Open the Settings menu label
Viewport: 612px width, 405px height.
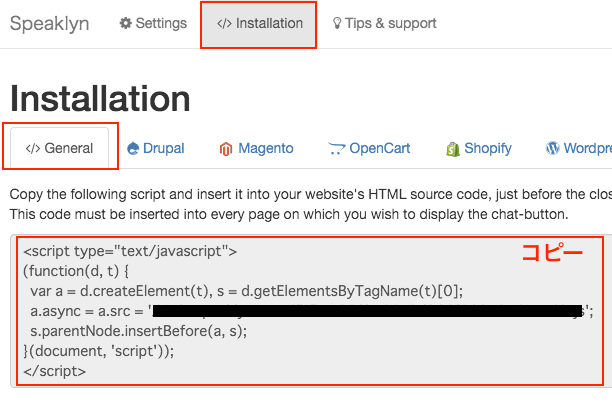pyautogui.click(x=161, y=23)
